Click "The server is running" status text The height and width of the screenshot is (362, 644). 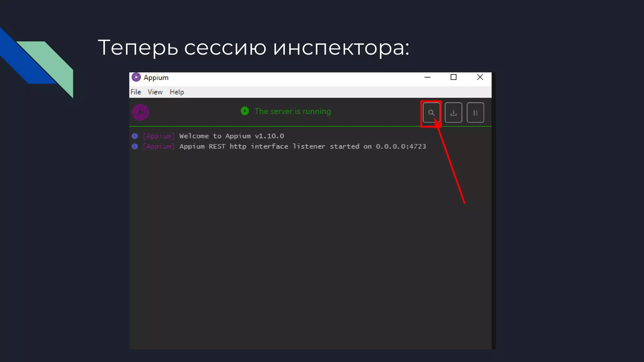coord(292,111)
